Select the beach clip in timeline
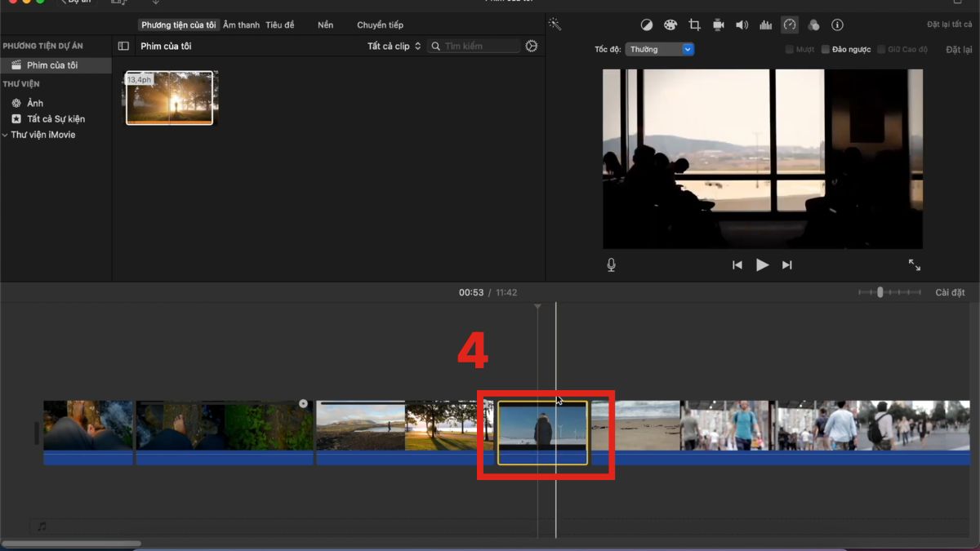Viewport: 980px width, 551px height. [636, 433]
